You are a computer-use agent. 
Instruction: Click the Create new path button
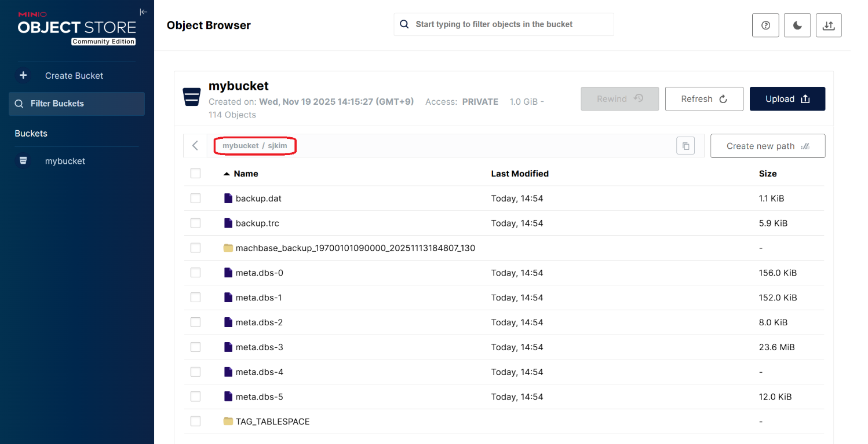point(767,146)
